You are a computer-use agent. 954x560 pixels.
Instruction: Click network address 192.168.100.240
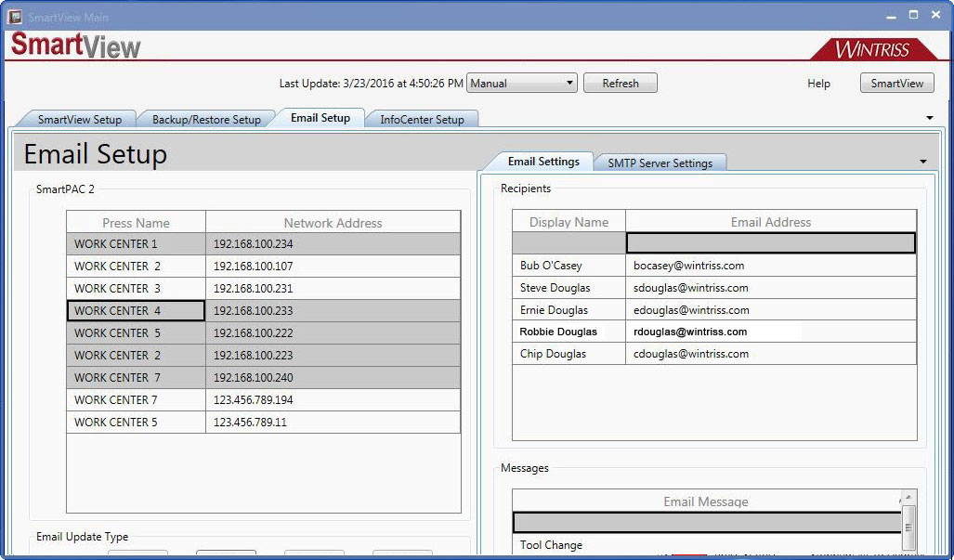pyautogui.click(x=253, y=378)
